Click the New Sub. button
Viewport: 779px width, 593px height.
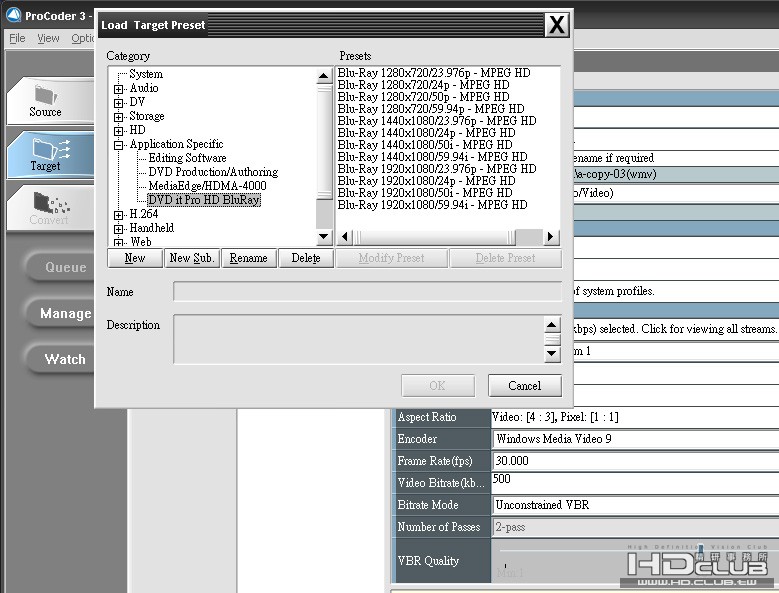pos(192,258)
